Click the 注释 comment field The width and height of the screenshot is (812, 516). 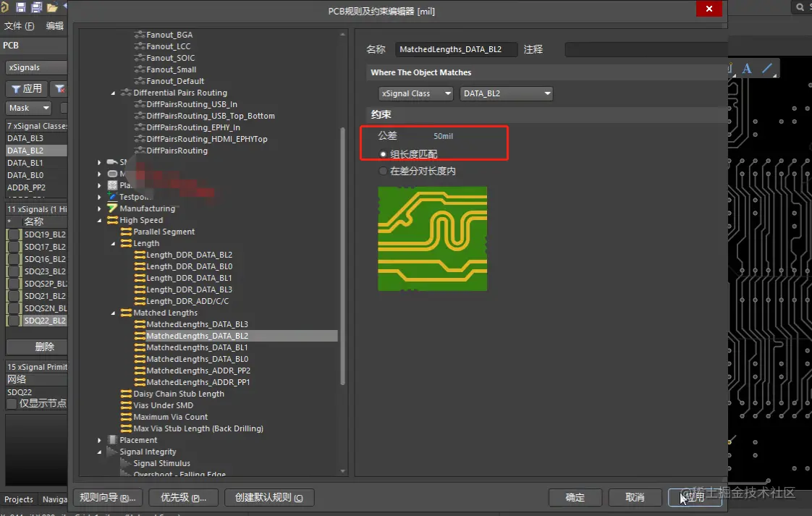(x=646, y=49)
